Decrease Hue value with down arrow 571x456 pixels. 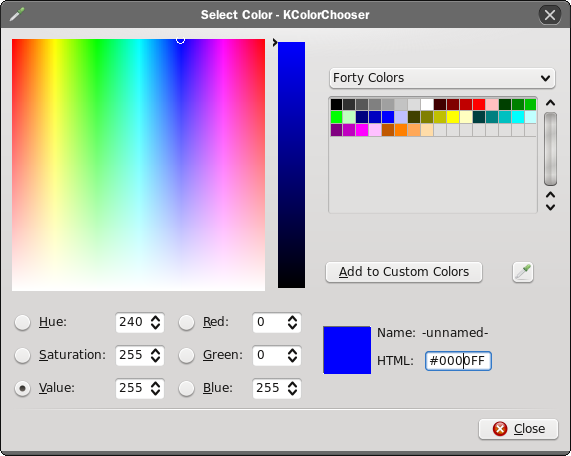point(155,326)
